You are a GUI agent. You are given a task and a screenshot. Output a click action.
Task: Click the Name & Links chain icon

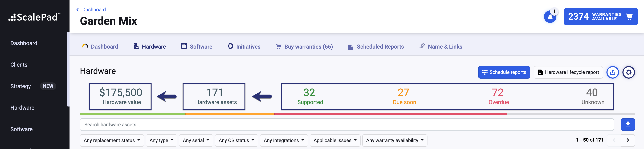click(422, 46)
